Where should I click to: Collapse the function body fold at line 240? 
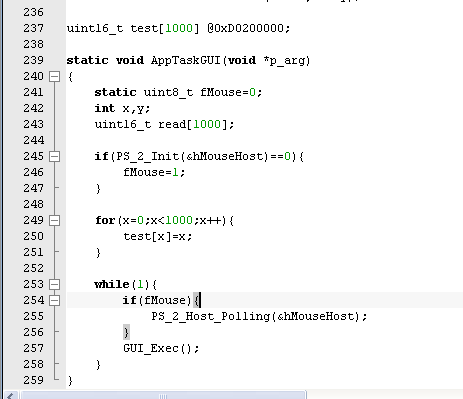54,77
